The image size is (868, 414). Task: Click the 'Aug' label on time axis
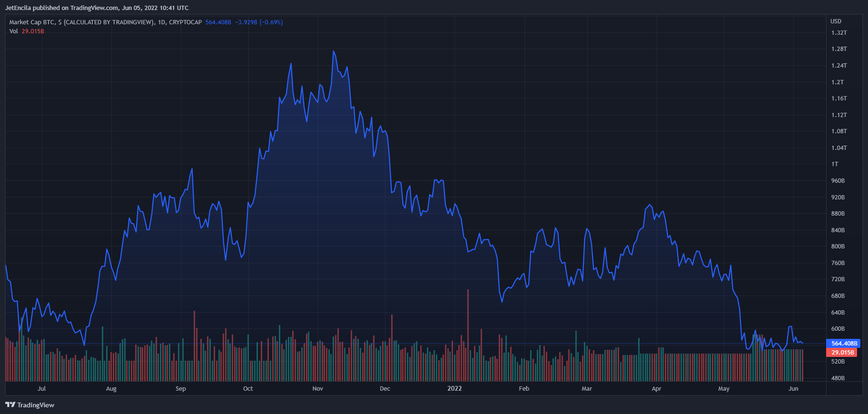111,389
